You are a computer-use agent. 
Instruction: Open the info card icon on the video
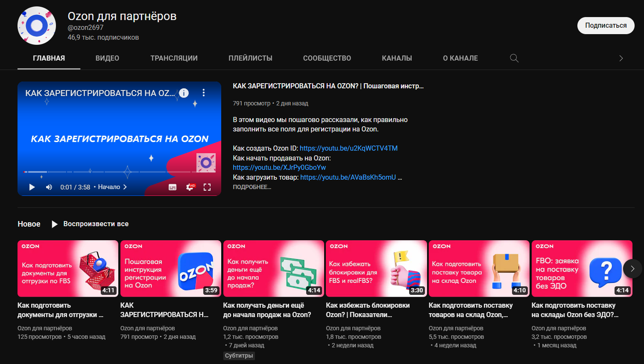click(x=184, y=93)
